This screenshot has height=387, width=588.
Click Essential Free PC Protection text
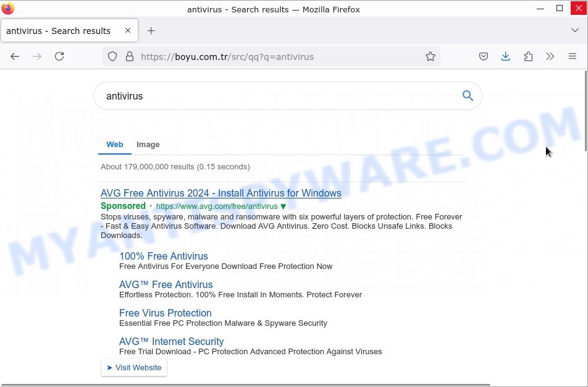223,323
